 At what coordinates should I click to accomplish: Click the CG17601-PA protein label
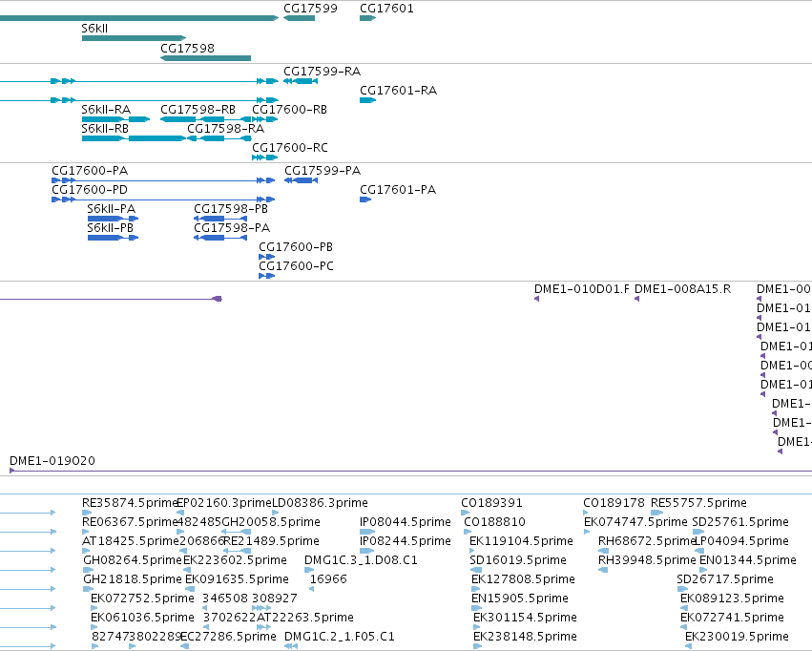pyautogui.click(x=398, y=190)
